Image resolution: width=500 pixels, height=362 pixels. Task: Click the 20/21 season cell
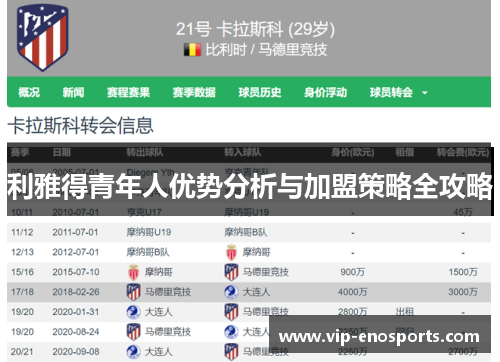point(22,352)
